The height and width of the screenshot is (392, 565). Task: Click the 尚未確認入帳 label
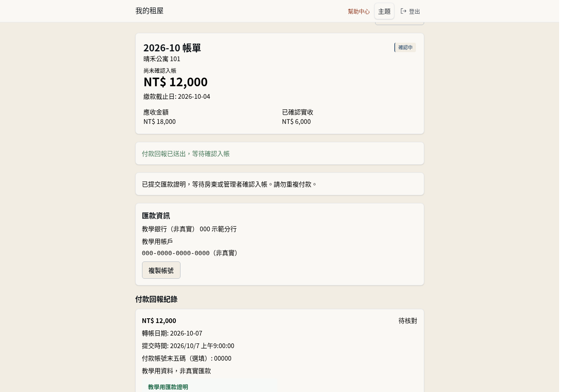(160, 71)
